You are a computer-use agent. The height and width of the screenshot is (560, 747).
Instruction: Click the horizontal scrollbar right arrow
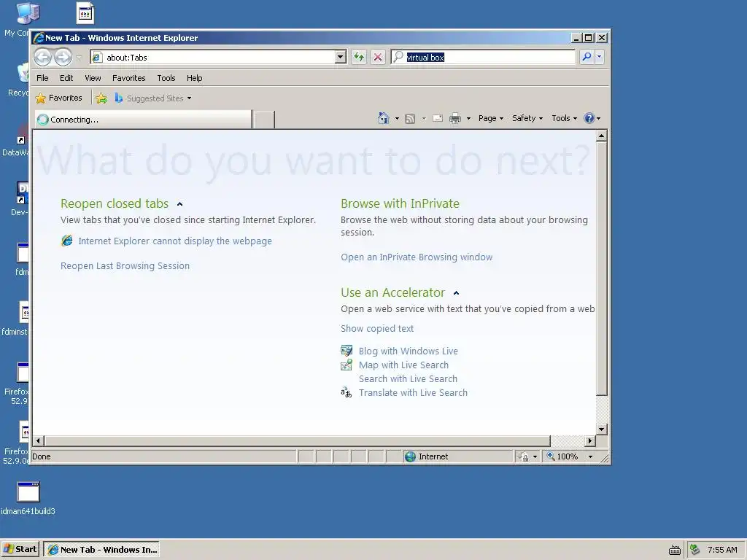[590, 441]
